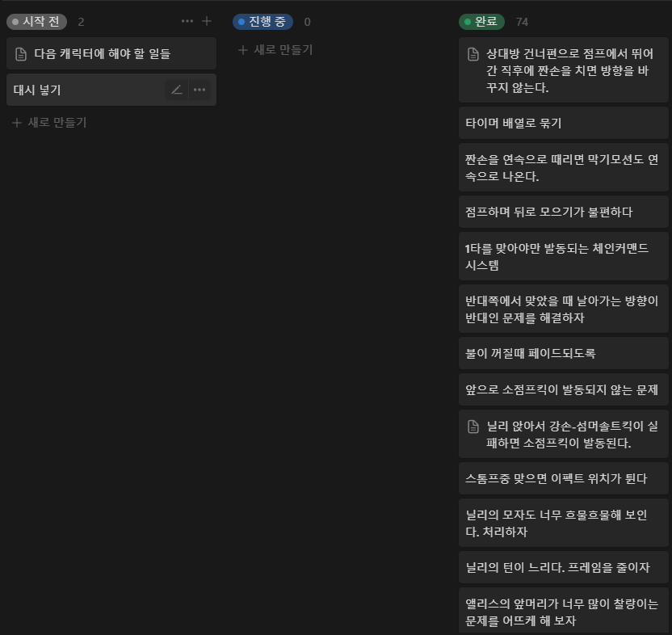Image resolution: width=672 pixels, height=635 pixels.
Task: Click page icon on 상대방 건너편으로 card
Action: pyautogui.click(x=474, y=54)
